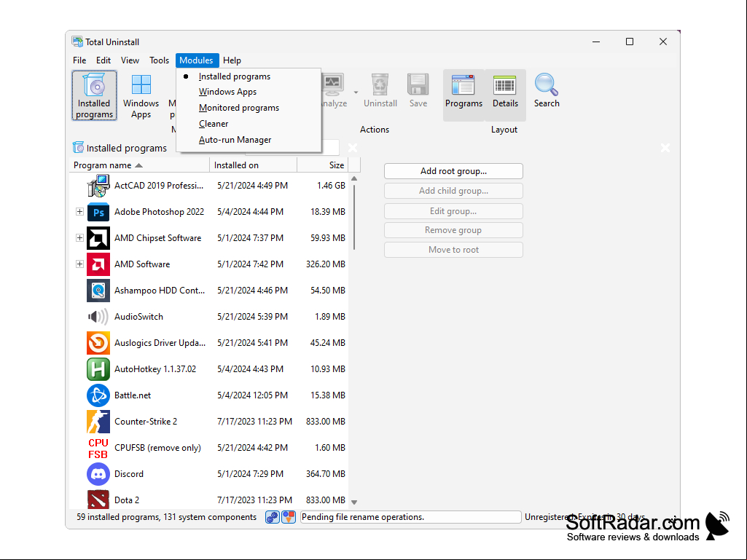This screenshot has width=747, height=560.
Task: Click the Ashampoo HDD Control icon
Action: (x=98, y=291)
